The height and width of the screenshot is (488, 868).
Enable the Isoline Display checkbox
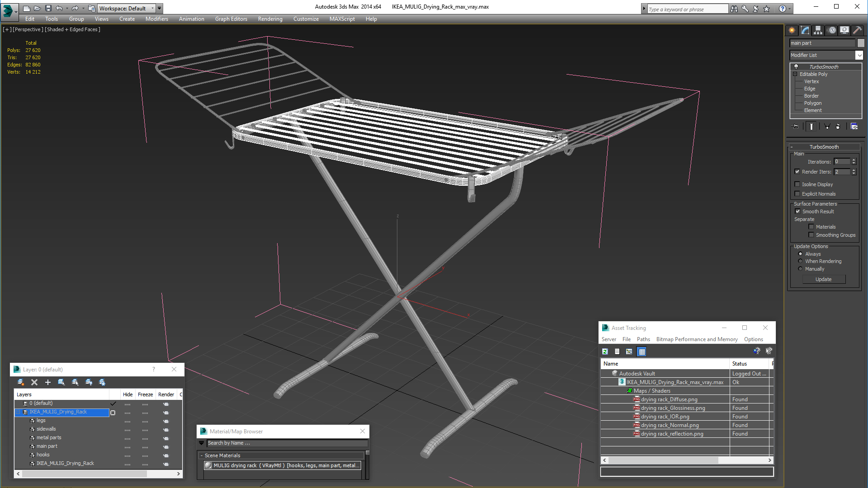797,184
